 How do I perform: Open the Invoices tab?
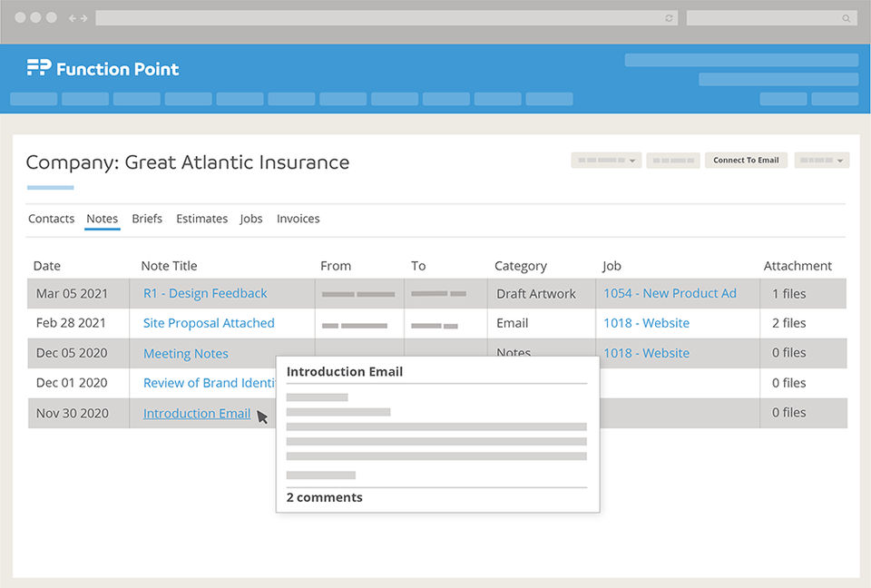click(298, 219)
